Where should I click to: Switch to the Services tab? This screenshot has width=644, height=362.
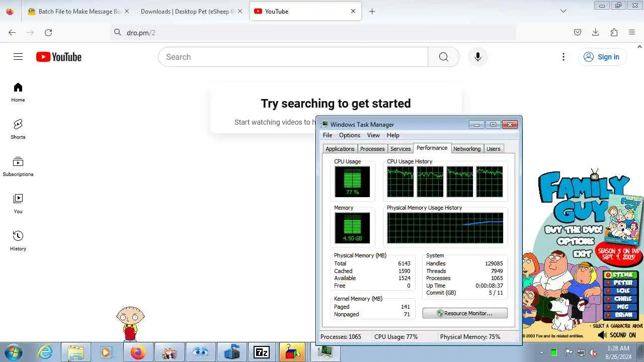click(x=400, y=149)
